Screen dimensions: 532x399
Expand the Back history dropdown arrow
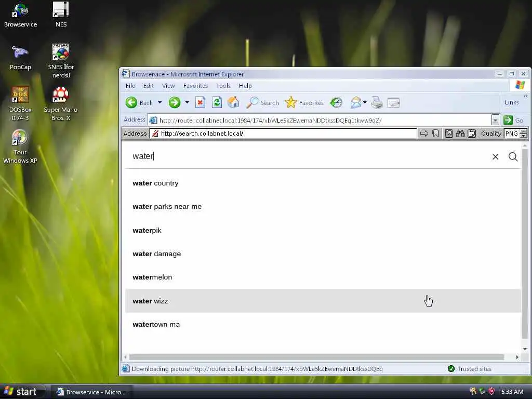159,102
